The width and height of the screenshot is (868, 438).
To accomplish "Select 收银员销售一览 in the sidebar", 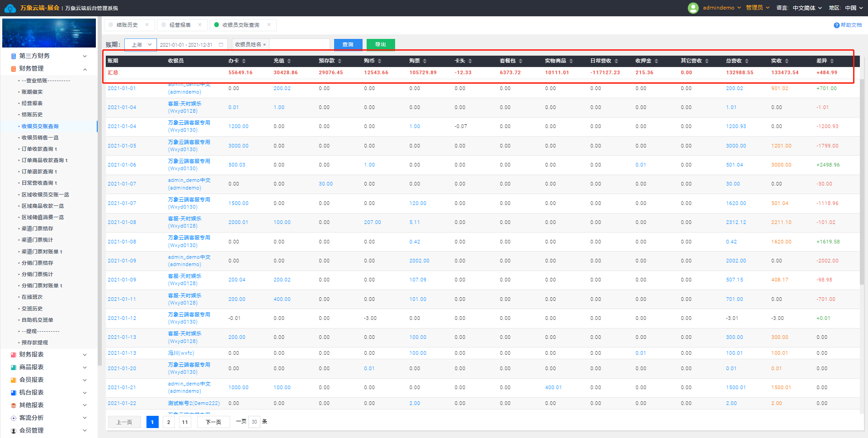I will coord(40,138).
